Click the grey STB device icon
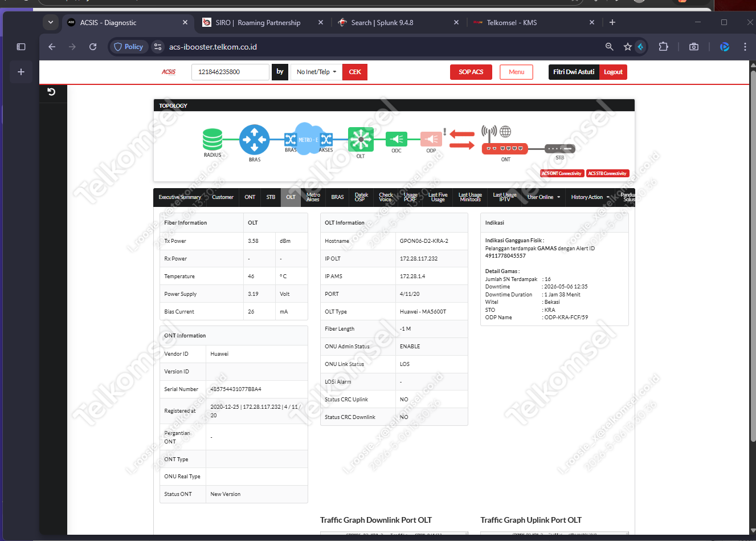 [x=560, y=149]
